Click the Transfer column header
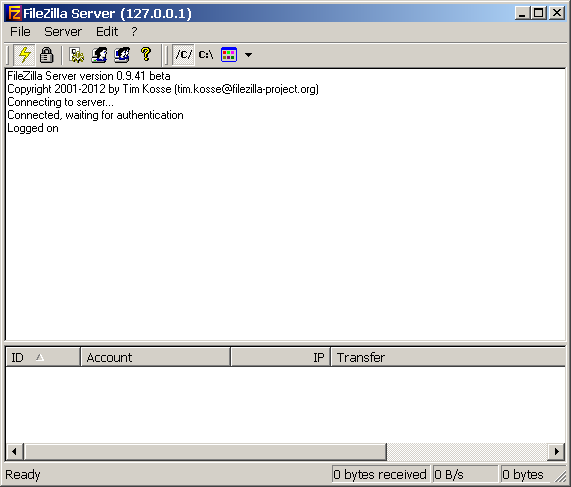 click(x=448, y=357)
